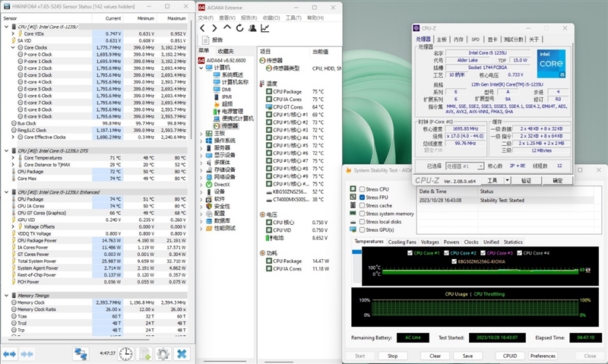Uncheck the Stress FPU checkbox

363,198
